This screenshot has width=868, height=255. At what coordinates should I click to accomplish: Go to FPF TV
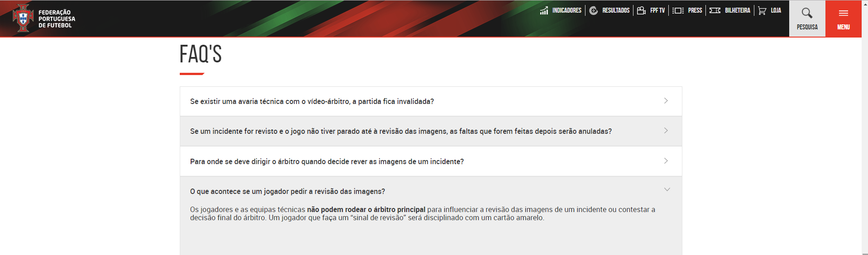pyautogui.click(x=657, y=10)
